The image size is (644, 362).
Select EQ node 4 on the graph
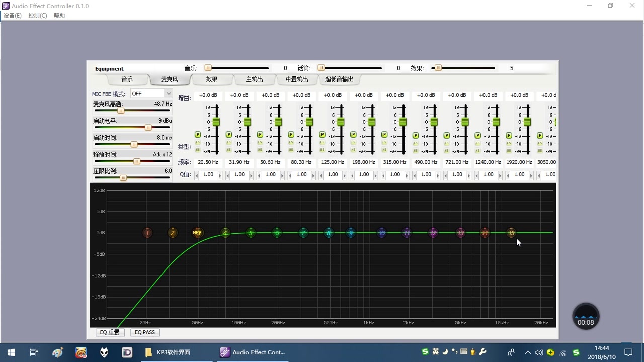point(225,233)
